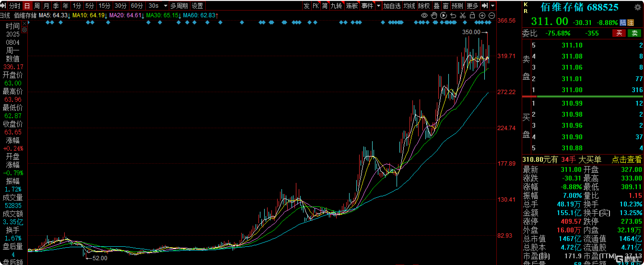
Task: Click the 窗 window button
Action: pos(446,6)
